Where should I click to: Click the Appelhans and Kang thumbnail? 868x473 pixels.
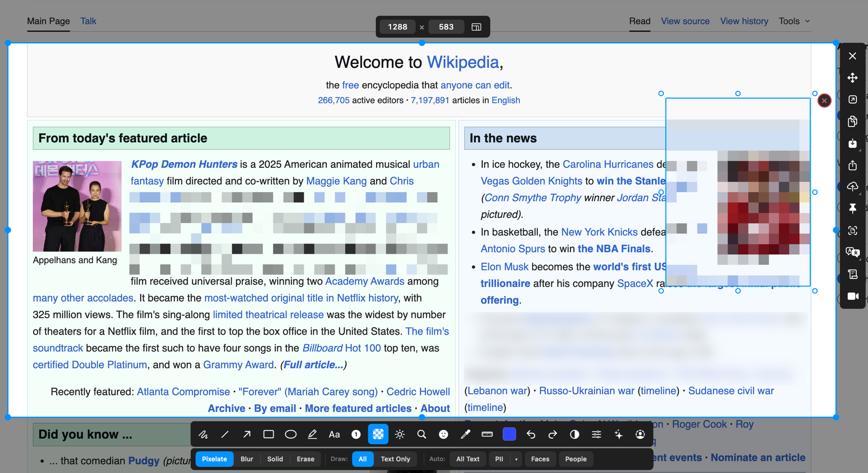coord(77,206)
